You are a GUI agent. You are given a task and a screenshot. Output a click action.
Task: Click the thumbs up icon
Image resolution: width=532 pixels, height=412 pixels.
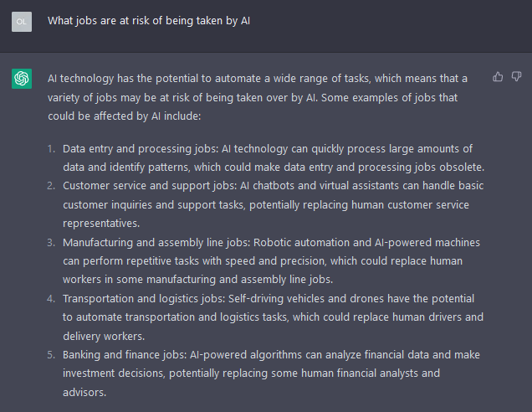click(498, 77)
